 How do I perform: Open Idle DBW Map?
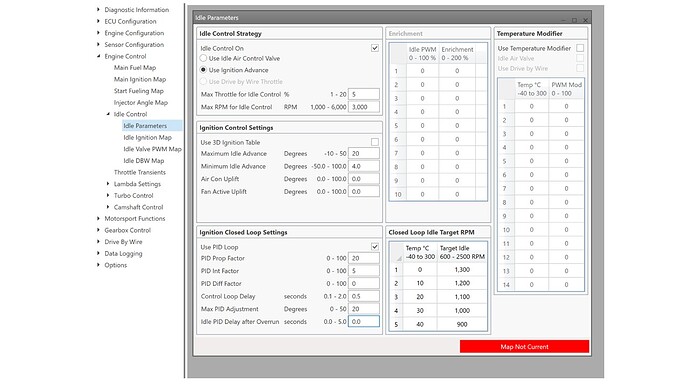click(143, 161)
